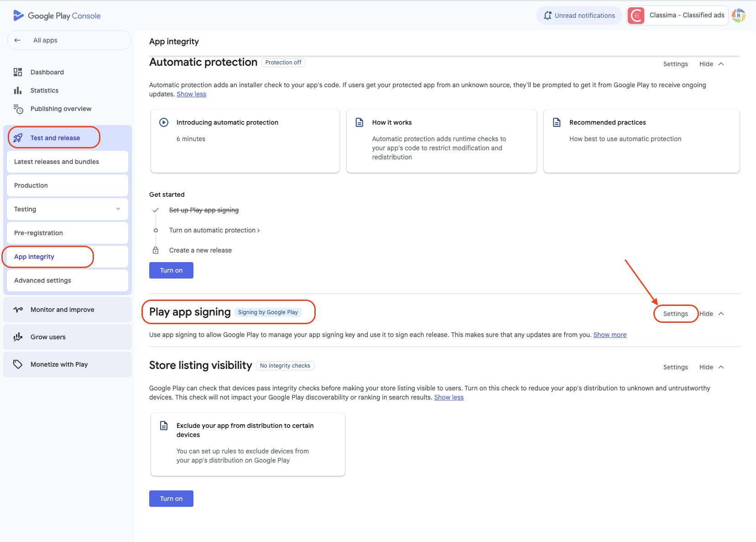Click Show more link in Play app signing
The image size is (756, 542).
point(610,335)
